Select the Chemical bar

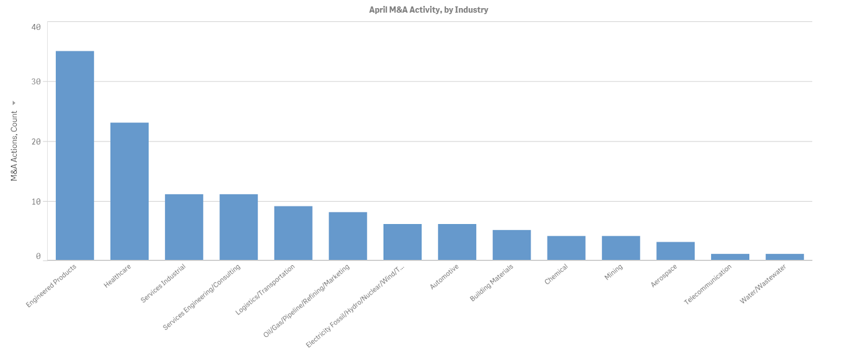566,248
